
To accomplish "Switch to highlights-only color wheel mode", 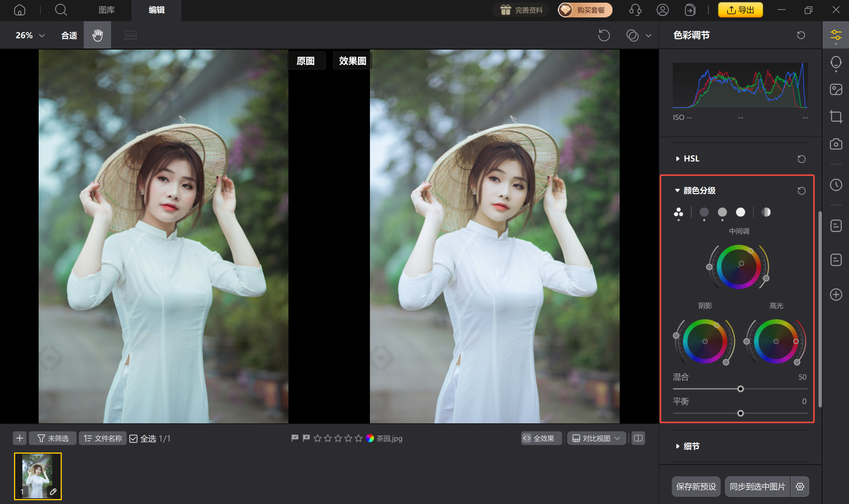I will pyautogui.click(x=740, y=212).
